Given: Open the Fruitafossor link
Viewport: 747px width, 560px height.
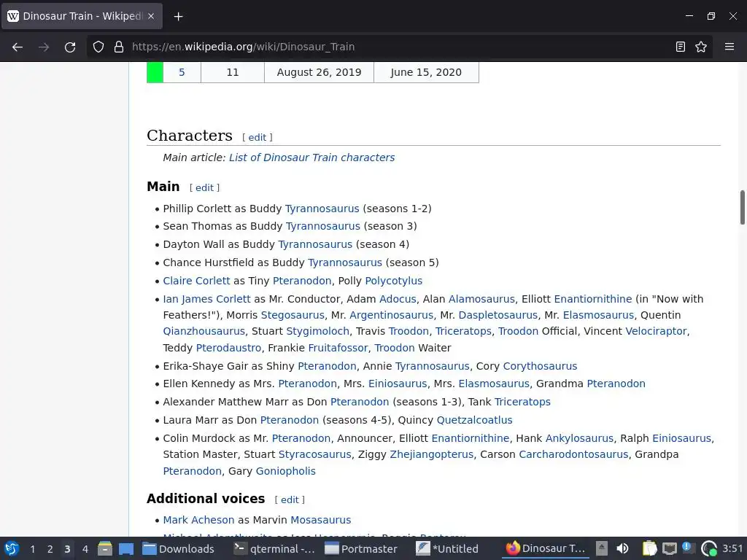Looking at the screenshot, I should (x=338, y=348).
